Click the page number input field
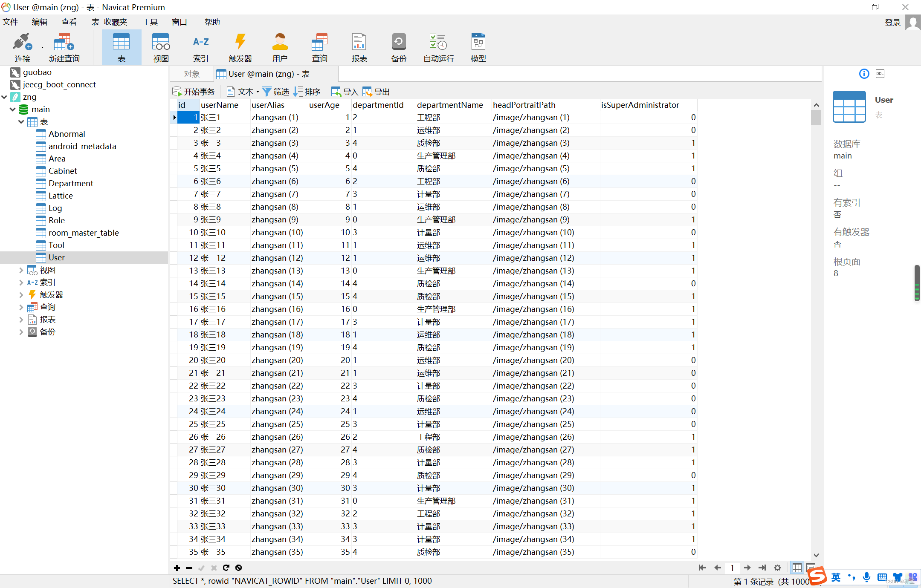This screenshot has height=588, width=921. click(x=732, y=568)
